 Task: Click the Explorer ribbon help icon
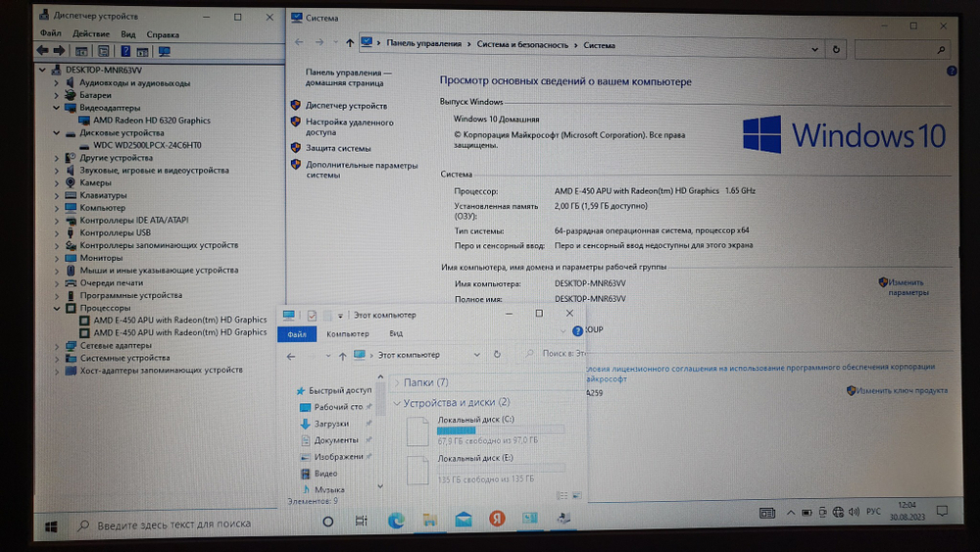pos(577,330)
